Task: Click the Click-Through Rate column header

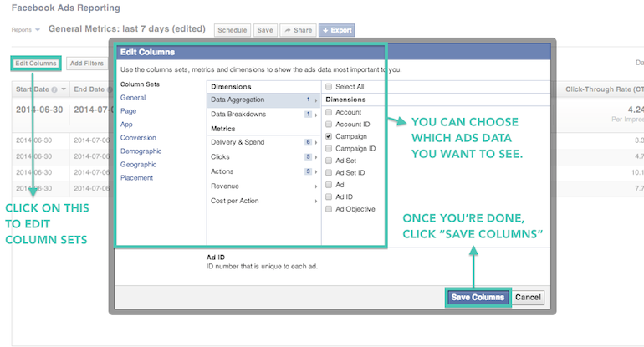Action: click(605, 89)
